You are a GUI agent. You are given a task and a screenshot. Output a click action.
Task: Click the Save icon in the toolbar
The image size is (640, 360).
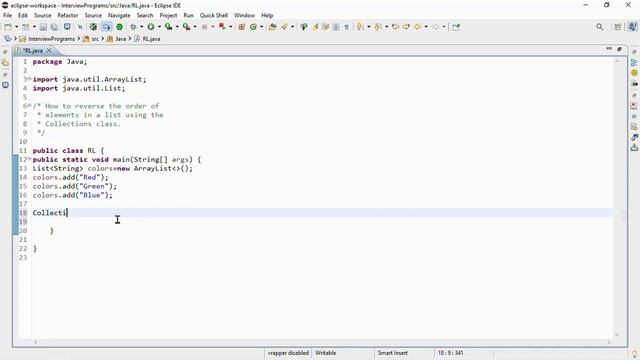click(x=43, y=27)
